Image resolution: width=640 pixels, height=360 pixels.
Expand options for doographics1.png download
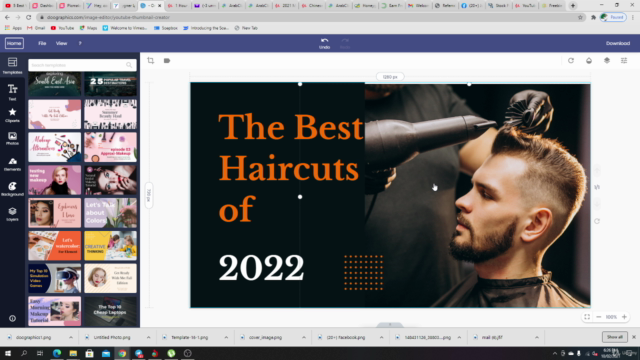click(71, 338)
